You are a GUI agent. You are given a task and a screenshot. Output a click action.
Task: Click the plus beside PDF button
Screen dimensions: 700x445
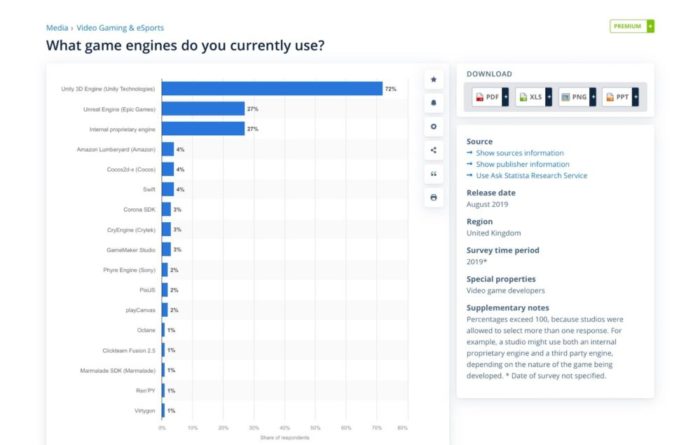pyautogui.click(x=506, y=96)
